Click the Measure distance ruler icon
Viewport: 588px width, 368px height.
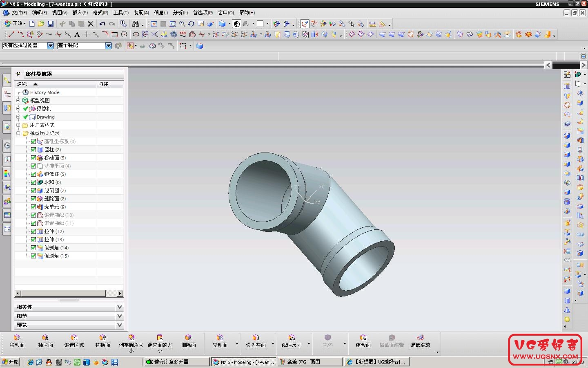372,24
